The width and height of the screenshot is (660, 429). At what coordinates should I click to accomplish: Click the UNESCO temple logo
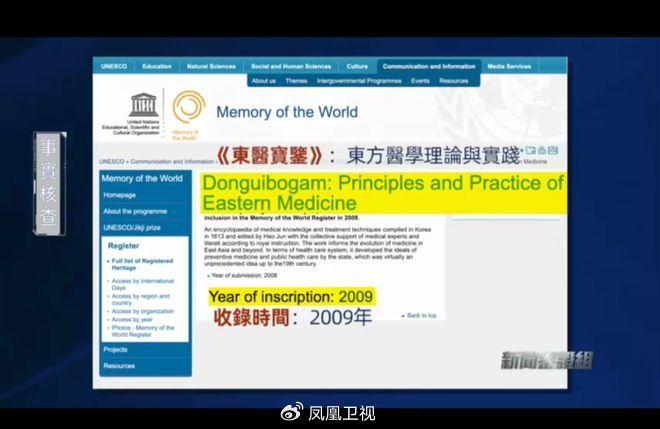144,105
